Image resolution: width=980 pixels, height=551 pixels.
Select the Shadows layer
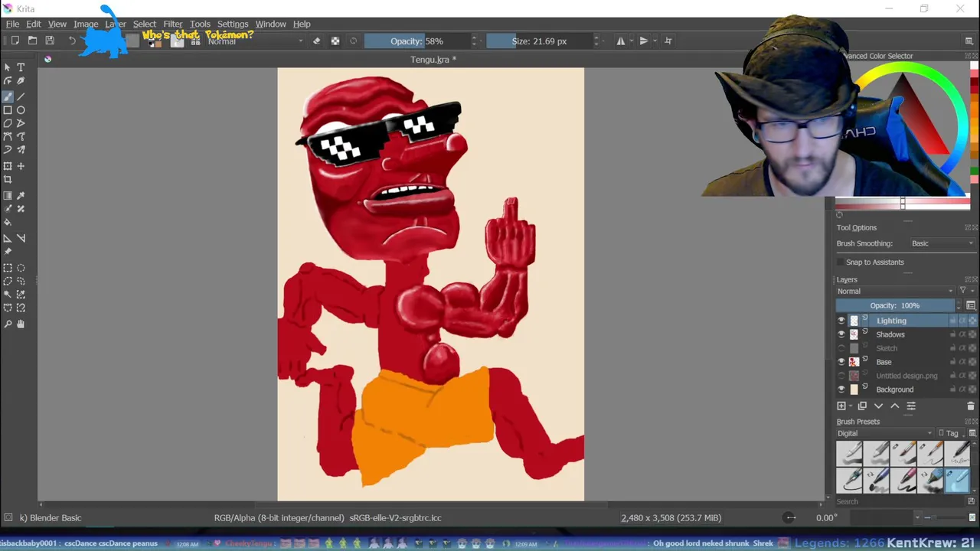point(890,334)
